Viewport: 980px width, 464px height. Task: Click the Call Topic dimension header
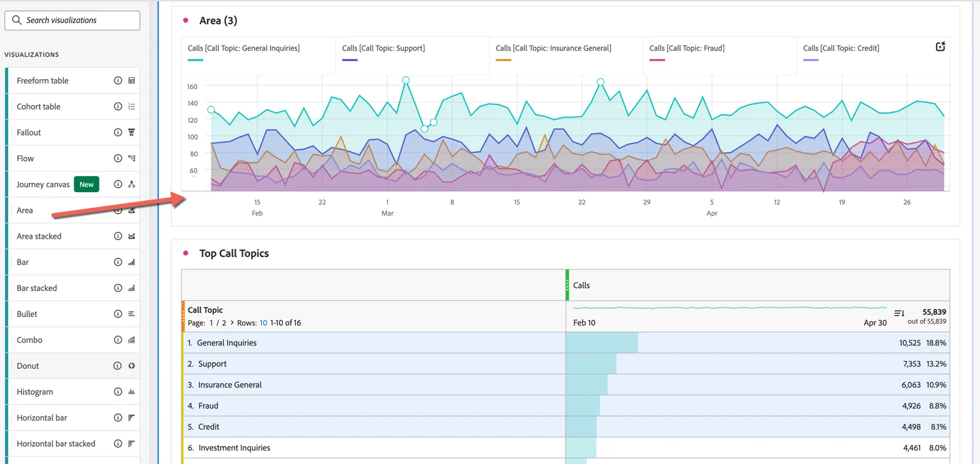pos(205,310)
